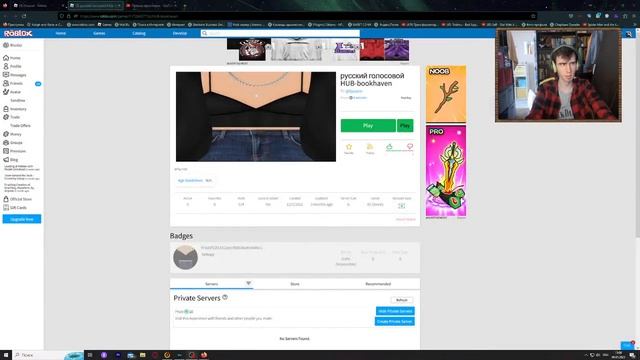Open the Catalog item in top navigation
Image resolution: width=640 pixels, height=360 pixels.
[139, 33]
